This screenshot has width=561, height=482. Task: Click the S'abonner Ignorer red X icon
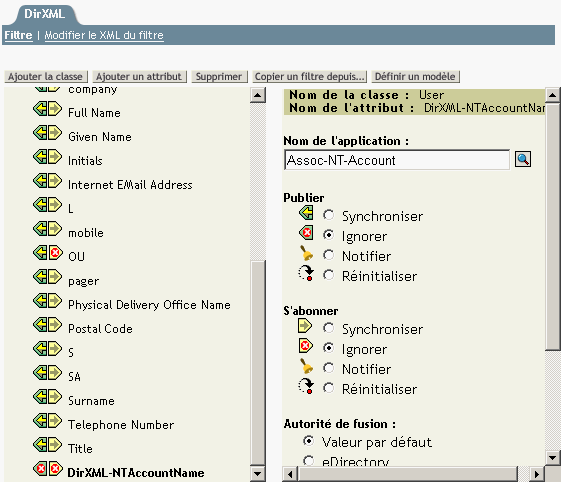coord(305,346)
